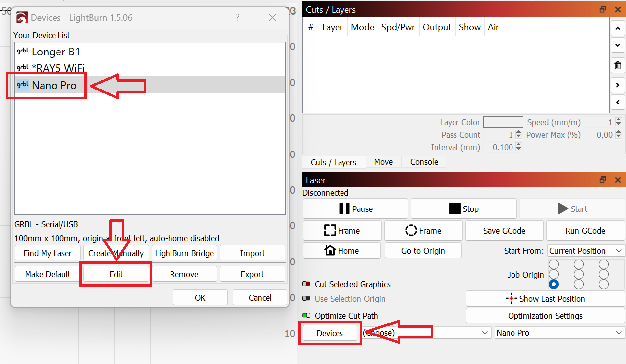Click the help question mark in Devices dialog
Image resolution: width=626 pixels, height=364 pixels.
click(x=238, y=18)
